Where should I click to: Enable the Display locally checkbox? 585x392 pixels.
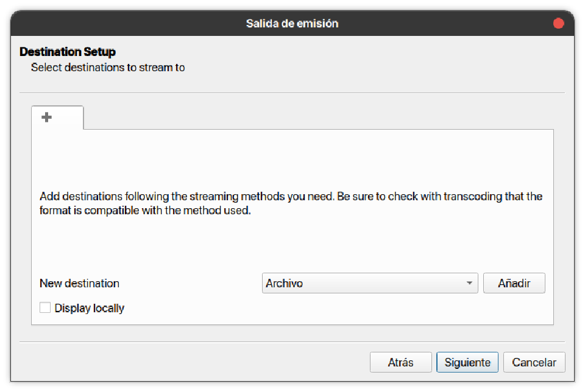(45, 308)
